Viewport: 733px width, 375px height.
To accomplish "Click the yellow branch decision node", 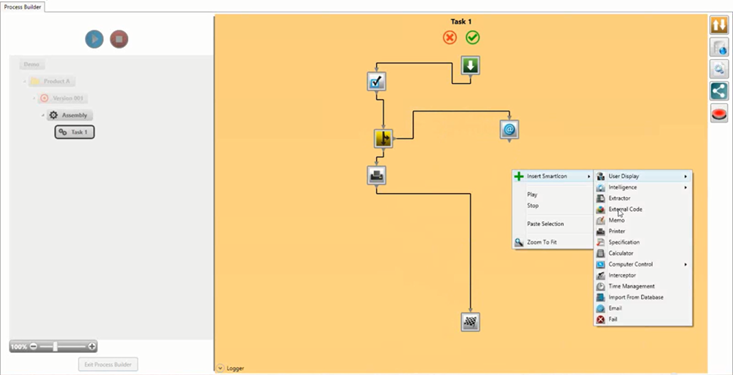I will pyautogui.click(x=383, y=138).
